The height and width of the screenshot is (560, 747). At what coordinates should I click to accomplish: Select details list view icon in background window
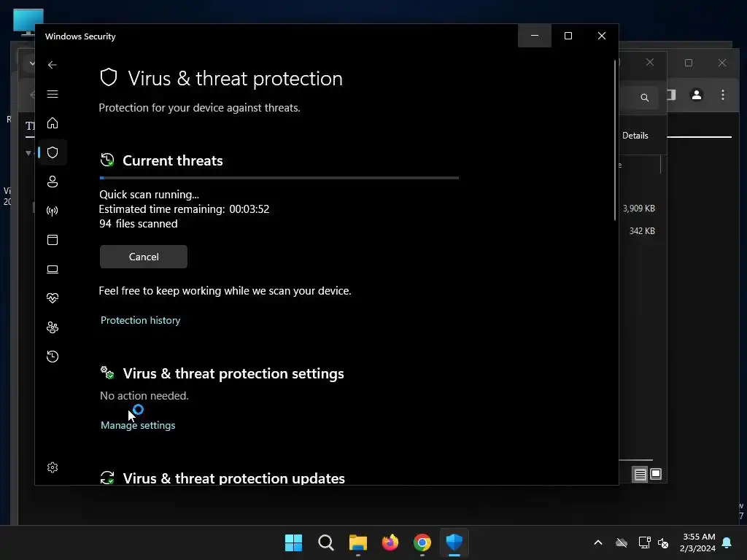click(640, 474)
